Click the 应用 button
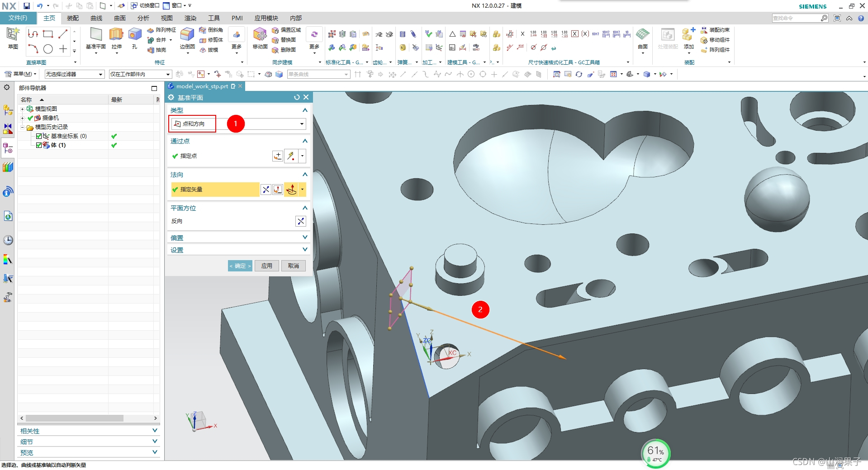 click(267, 266)
